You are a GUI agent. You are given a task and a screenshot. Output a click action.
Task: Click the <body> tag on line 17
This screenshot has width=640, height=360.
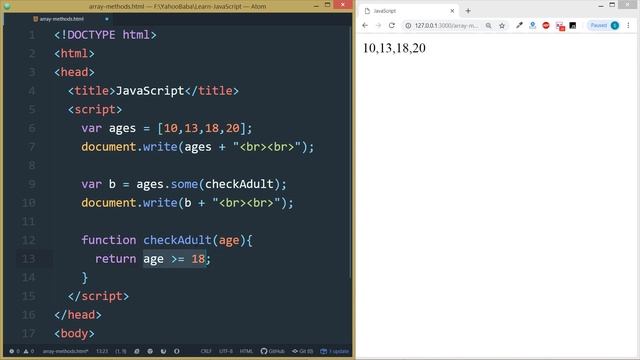pos(74,333)
